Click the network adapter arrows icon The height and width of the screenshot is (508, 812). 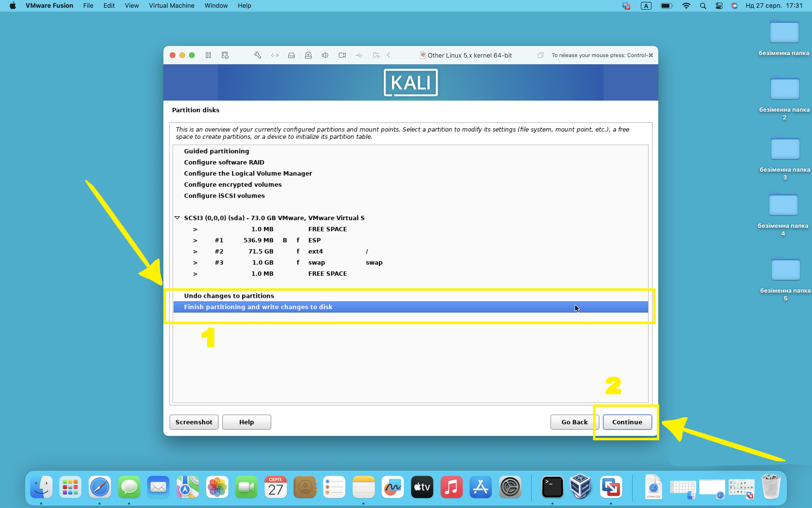(x=275, y=55)
